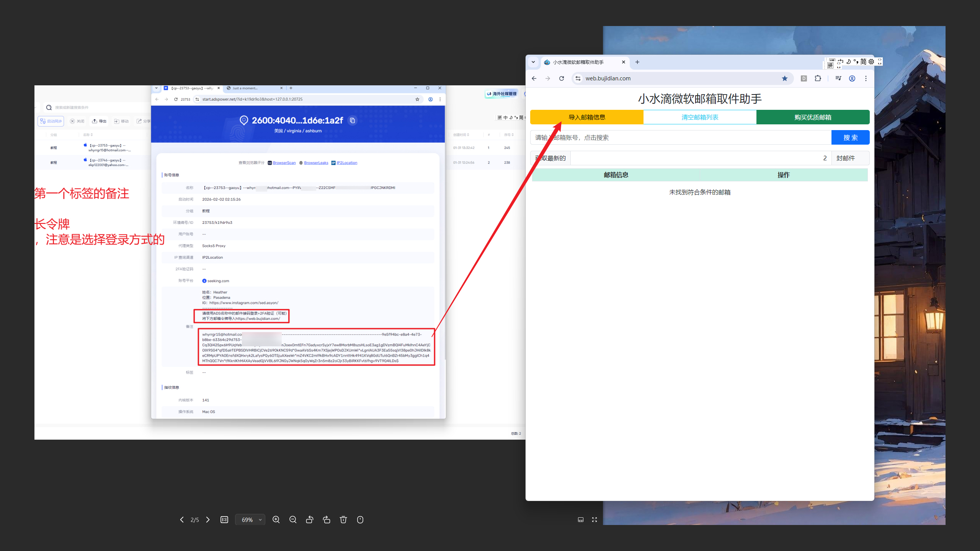Delete the current image
The image size is (980, 551).
(343, 520)
